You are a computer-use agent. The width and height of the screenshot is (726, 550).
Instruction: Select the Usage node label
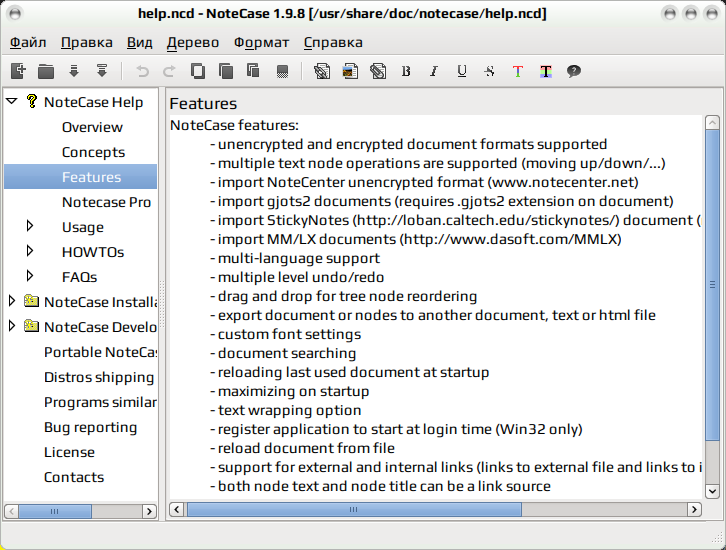point(83,227)
